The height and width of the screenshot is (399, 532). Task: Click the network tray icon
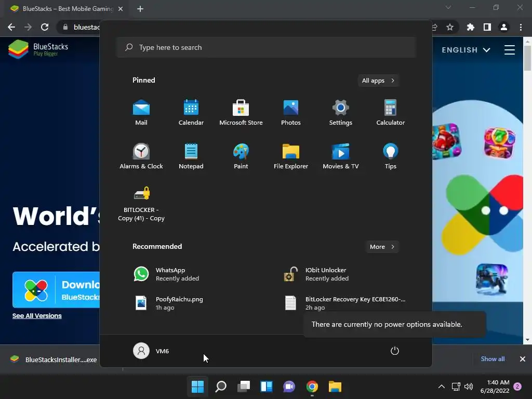pos(456,387)
